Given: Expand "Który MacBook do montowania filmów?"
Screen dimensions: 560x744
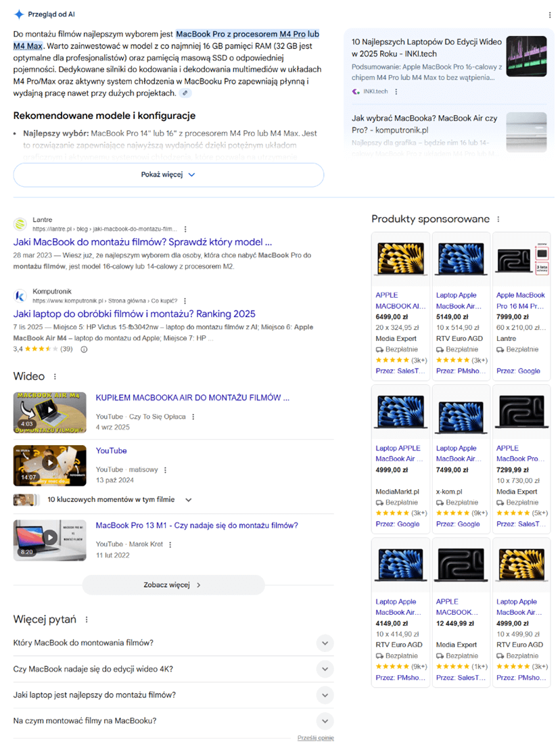Looking at the screenshot, I should click(x=325, y=643).
